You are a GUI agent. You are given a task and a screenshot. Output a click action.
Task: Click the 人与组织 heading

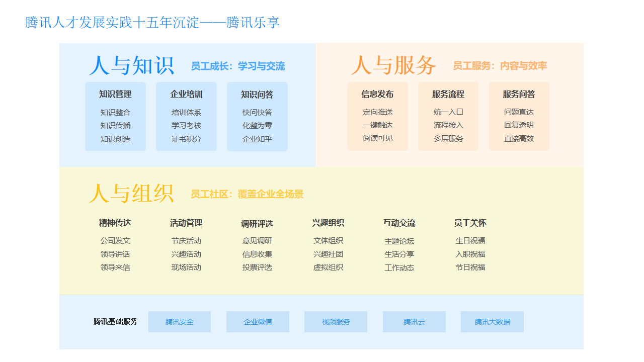click(131, 194)
